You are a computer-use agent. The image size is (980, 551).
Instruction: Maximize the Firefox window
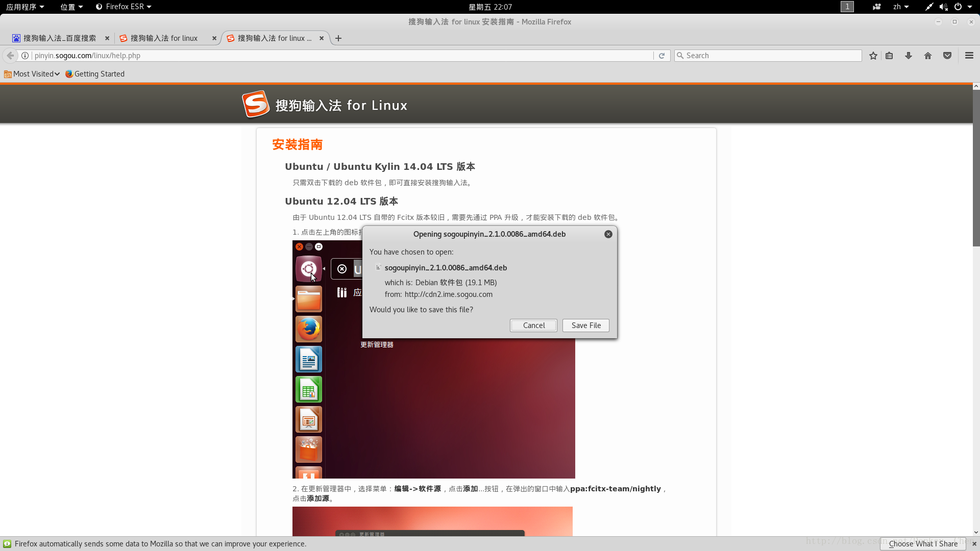click(x=954, y=22)
